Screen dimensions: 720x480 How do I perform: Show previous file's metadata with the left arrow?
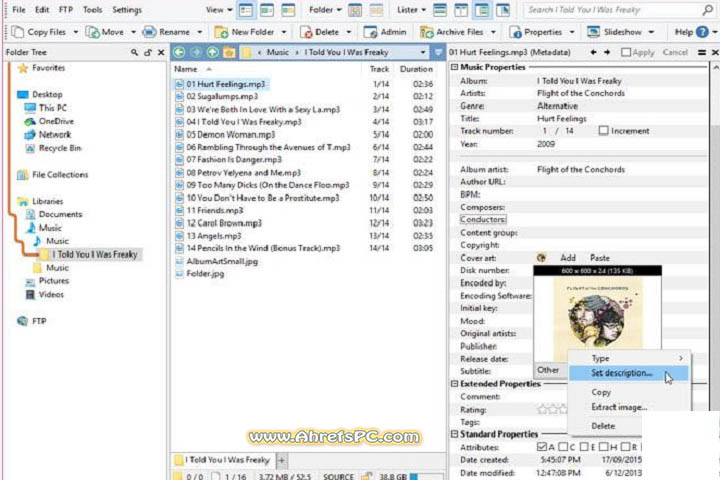[x=593, y=52]
